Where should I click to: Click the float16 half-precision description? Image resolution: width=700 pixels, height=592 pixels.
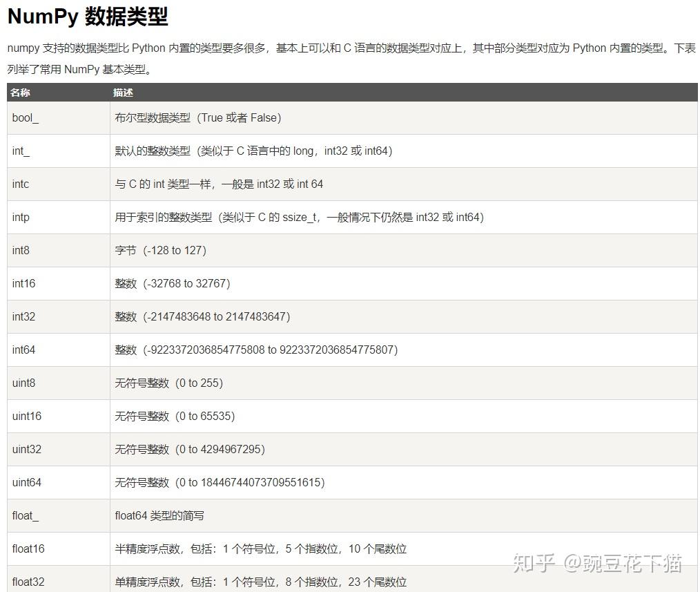261,548
